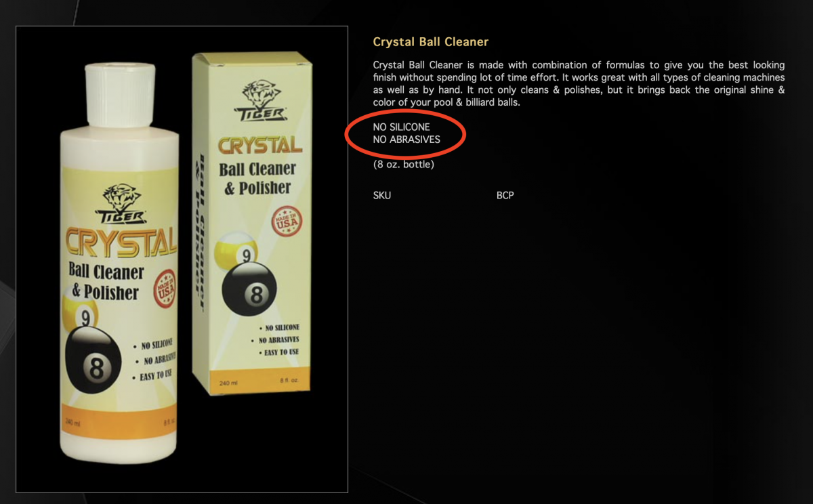Click the product description paragraph
The image size is (813, 504).
(x=579, y=84)
